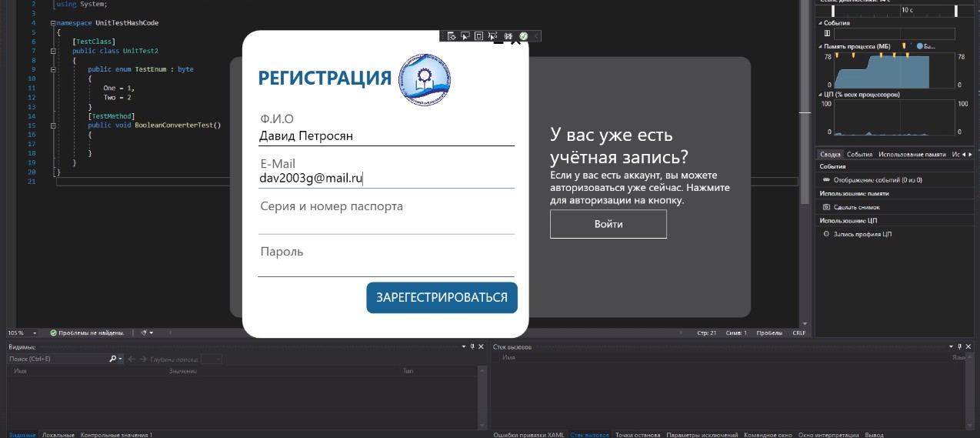This screenshot has height=438, width=980.
Task: Click the Имя column header in Видимые
Action: [21, 371]
